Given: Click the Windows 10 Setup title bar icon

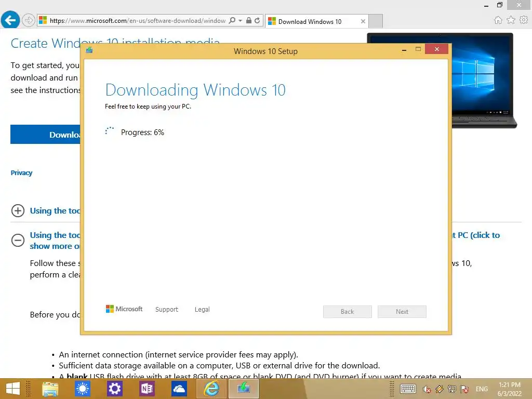Looking at the screenshot, I should pos(89,50).
